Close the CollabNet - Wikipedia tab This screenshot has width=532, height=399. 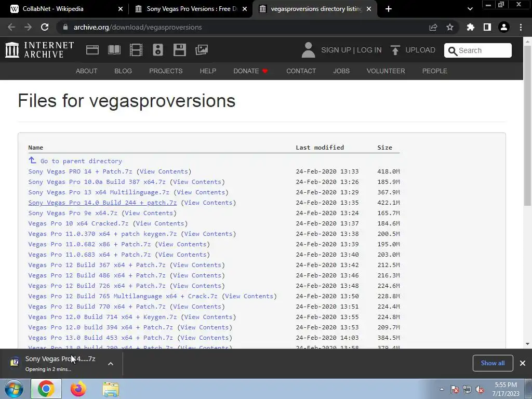(121, 9)
